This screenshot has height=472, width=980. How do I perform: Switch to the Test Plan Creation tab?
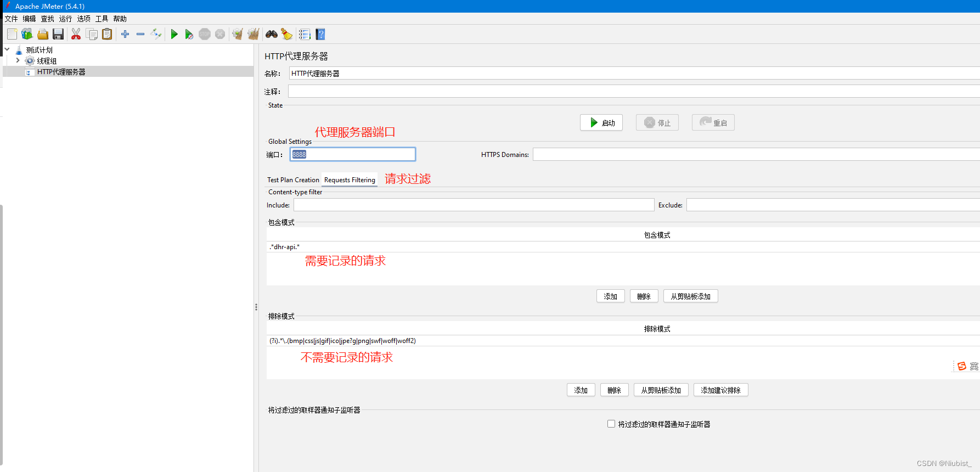pyautogui.click(x=293, y=180)
